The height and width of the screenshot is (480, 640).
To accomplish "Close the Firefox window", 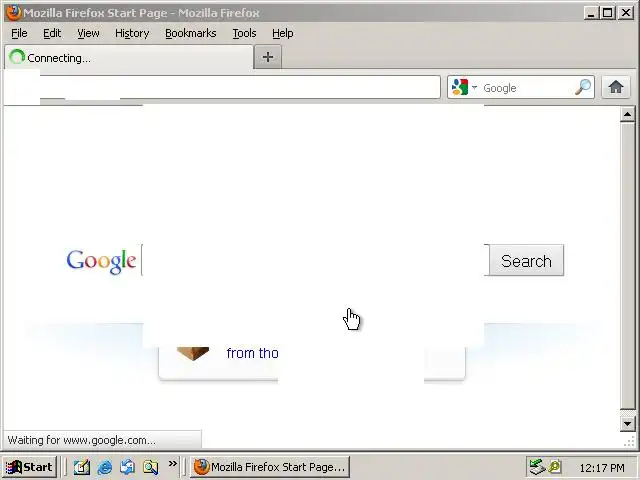I will 626,13.
